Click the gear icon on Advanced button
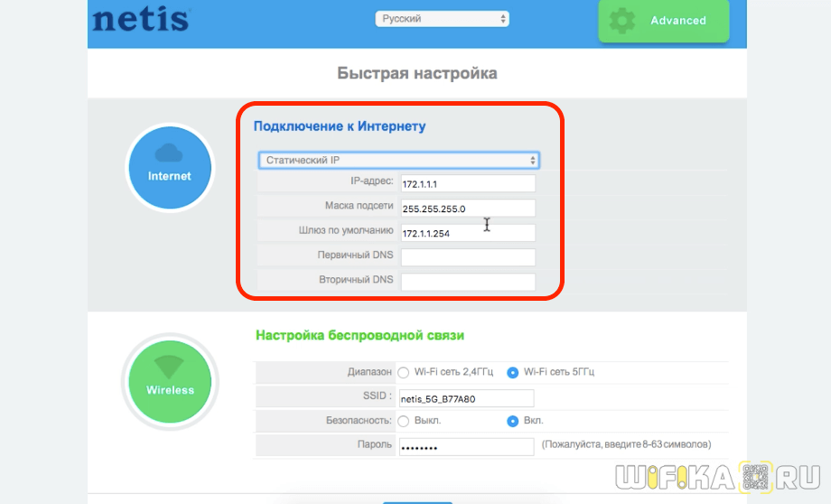This screenshot has height=504, width=831. pos(623,21)
